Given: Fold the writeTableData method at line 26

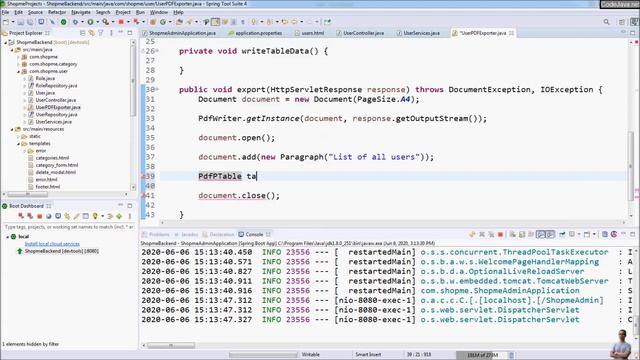Looking at the screenshot, I should (158, 51).
